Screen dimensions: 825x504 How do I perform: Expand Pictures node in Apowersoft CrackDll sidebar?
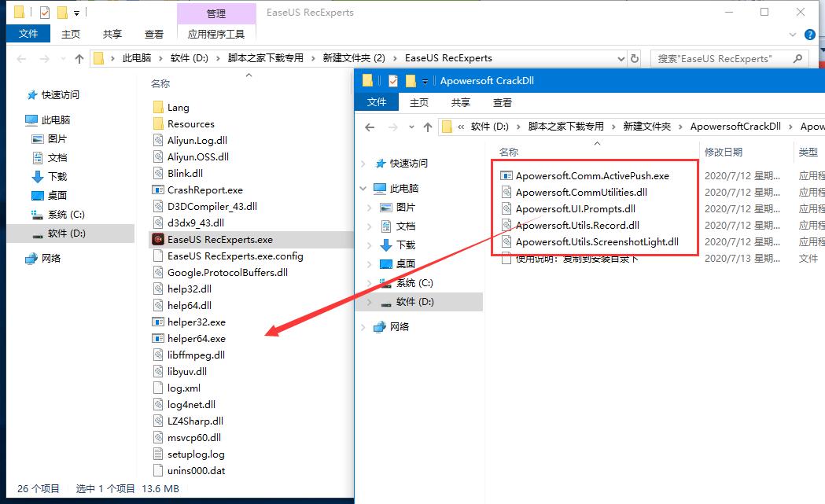tap(370, 208)
